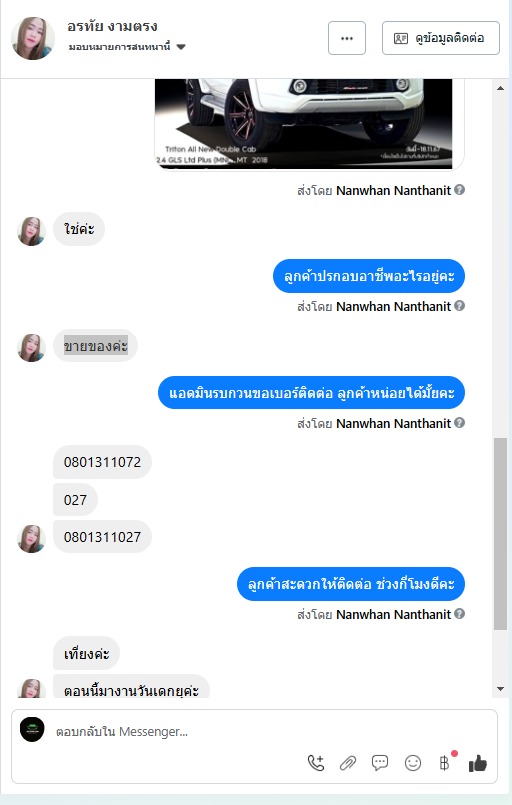This screenshot has width=512, height=805.
Task: Click the phone call icon in reply box
Action: click(x=316, y=763)
